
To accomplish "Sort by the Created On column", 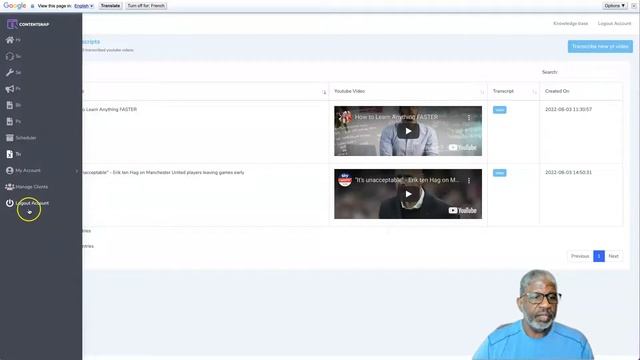I will point(581,91).
